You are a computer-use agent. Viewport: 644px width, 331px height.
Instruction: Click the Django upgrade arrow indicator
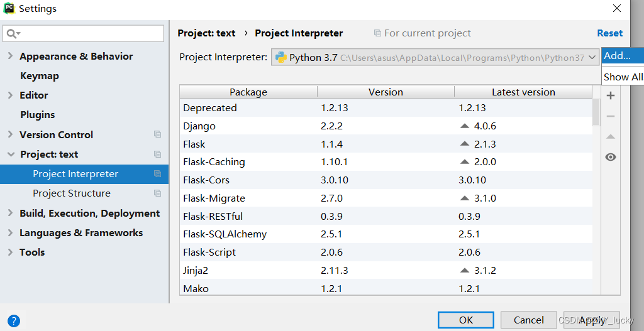point(465,126)
